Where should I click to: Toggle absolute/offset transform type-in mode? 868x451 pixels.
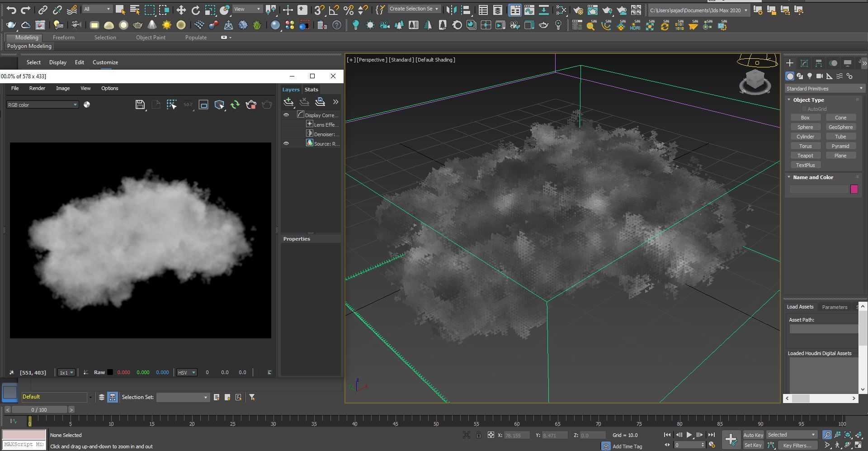(491, 435)
